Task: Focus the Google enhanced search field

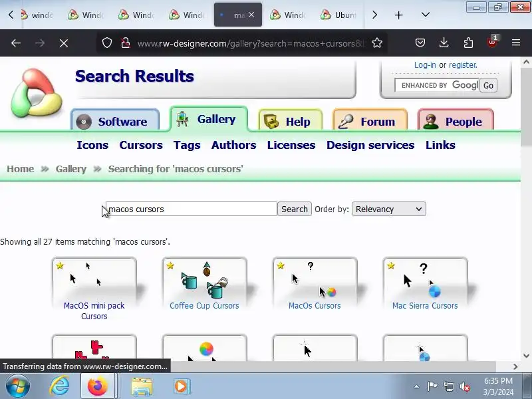Action: 437,85
